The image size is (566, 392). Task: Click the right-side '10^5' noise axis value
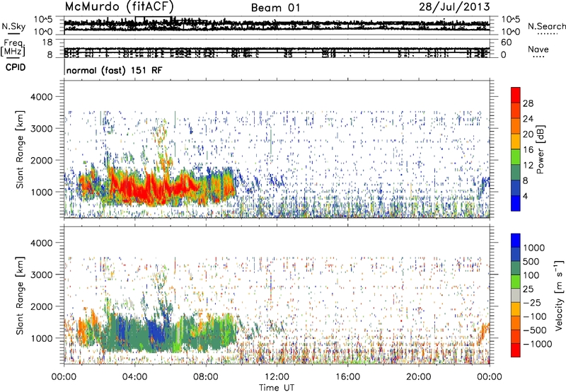coord(510,20)
